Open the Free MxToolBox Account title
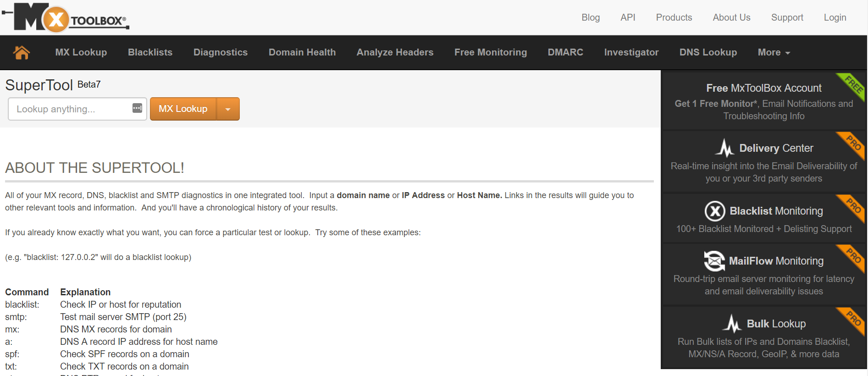 764,88
